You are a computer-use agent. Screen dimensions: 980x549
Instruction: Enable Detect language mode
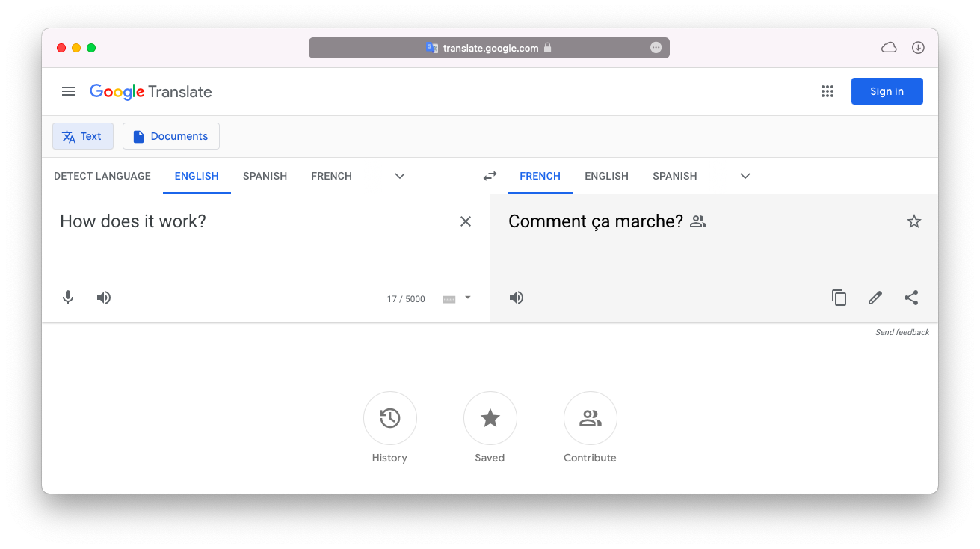coord(102,175)
